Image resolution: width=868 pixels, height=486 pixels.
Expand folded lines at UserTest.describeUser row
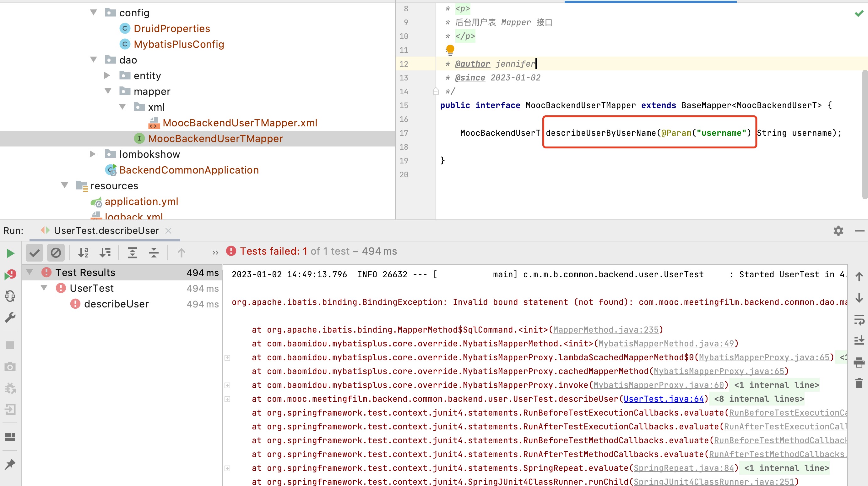click(227, 399)
